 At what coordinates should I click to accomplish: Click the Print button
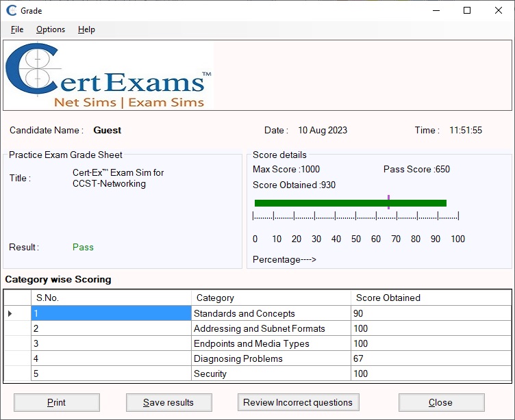pyautogui.click(x=56, y=402)
